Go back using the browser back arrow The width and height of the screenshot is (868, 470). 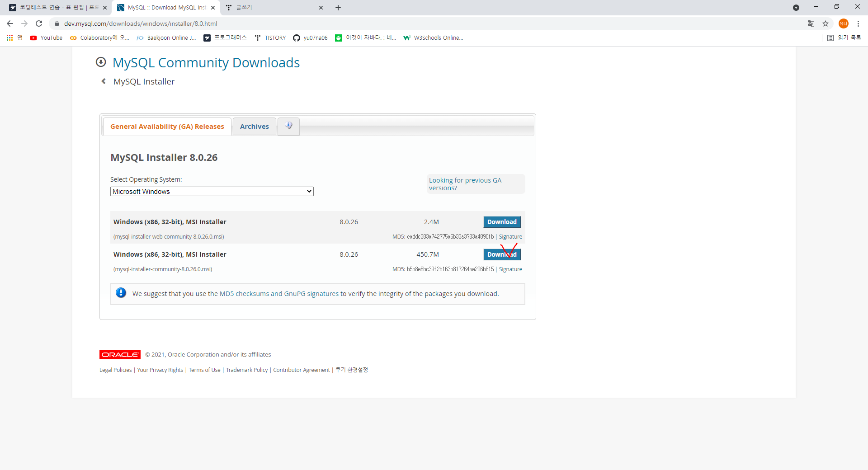point(10,23)
